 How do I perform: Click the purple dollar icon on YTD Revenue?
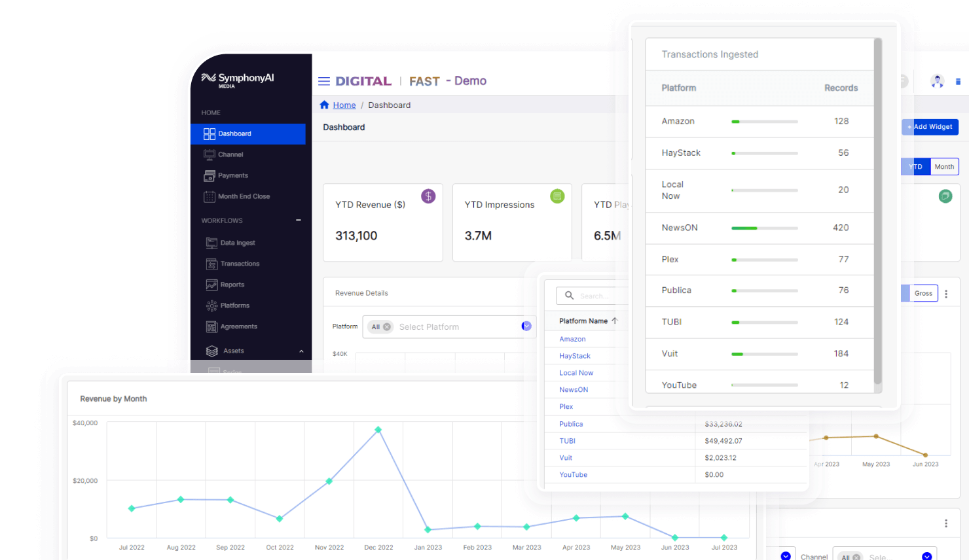tap(428, 196)
